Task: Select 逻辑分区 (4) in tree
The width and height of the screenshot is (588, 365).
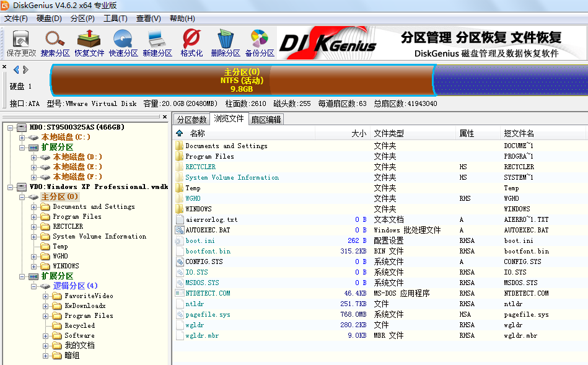Action: [x=75, y=286]
